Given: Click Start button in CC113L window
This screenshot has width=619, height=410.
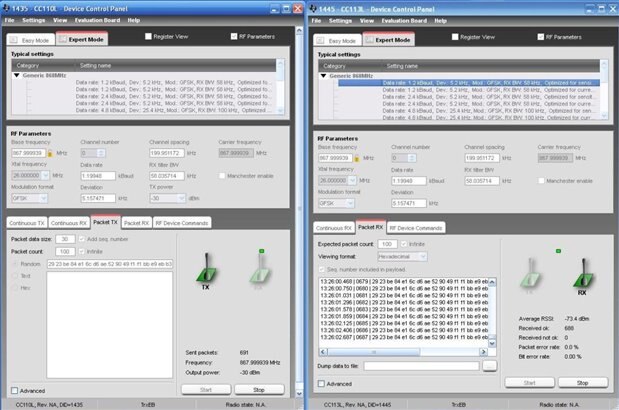Looking at the screenshot, I should click(530, 383).
